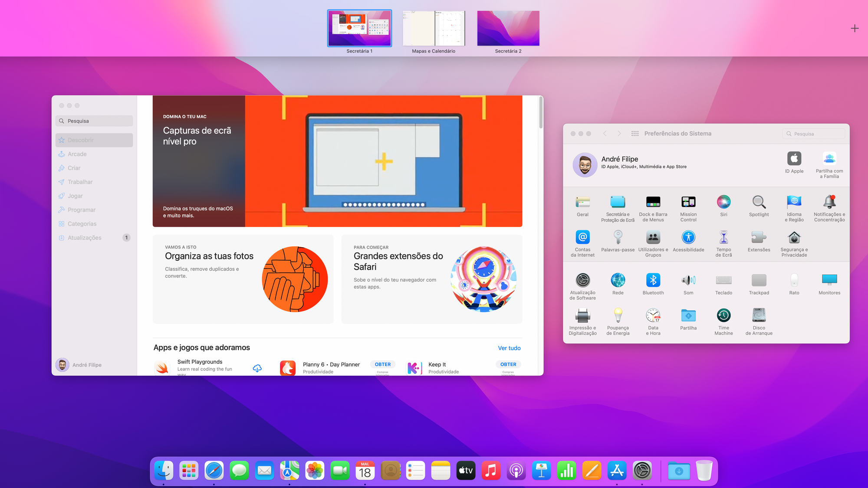Screen dimensions: 868x488
Task: Open Keynote from the Dock
Action: pyautogui.click(x=541, y=471)
